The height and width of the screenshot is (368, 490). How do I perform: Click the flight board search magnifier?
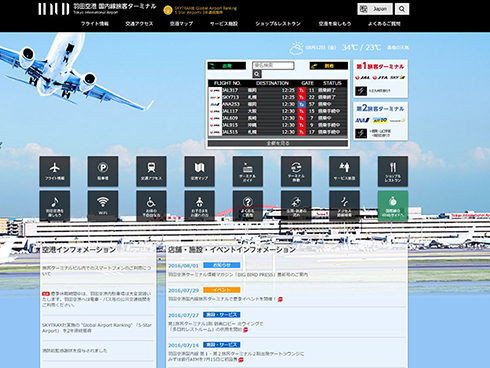[x=257, y=74]
